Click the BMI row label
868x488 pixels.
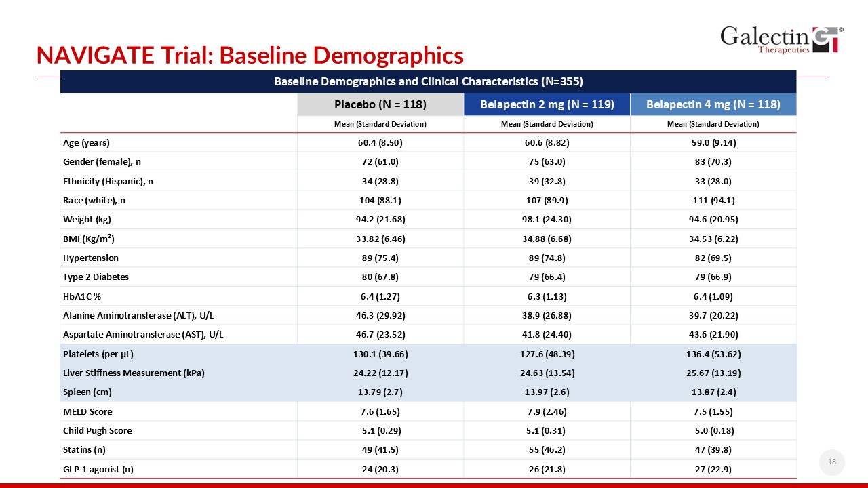[88, 239]
